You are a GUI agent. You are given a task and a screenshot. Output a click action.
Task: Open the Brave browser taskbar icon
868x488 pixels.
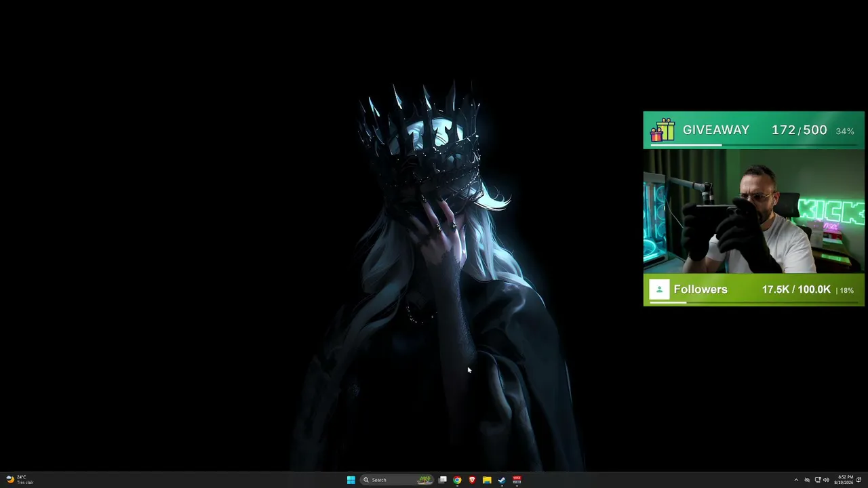tap(472, 480)
